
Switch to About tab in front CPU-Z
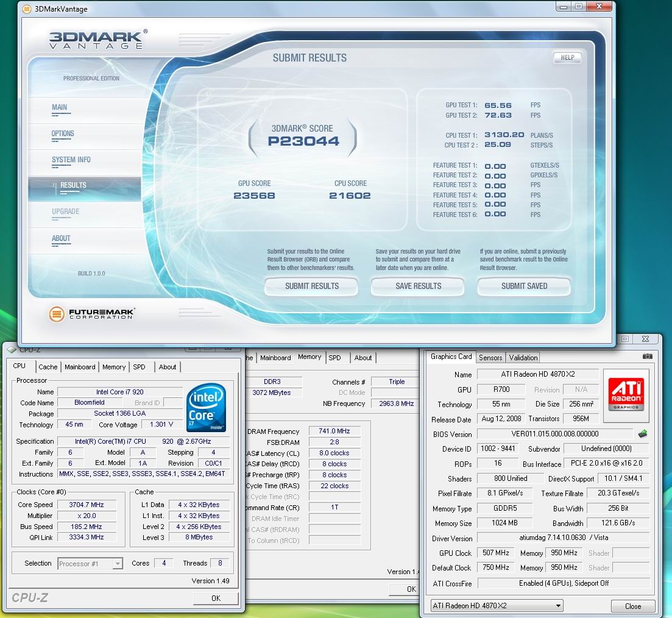(x=168, y=367)
